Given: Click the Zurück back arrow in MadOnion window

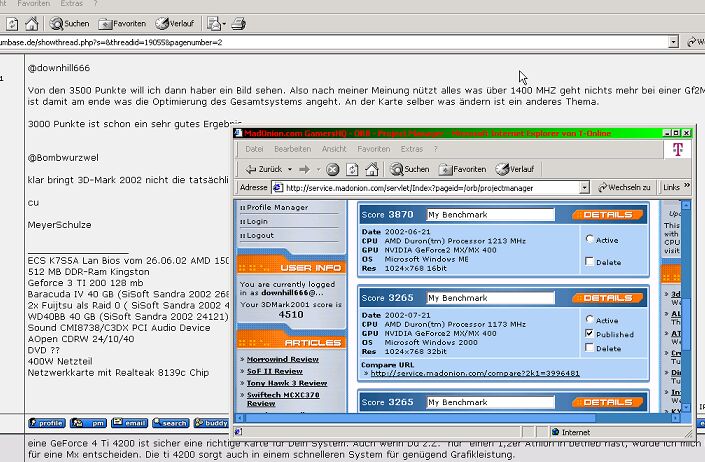Looking at the screenshot, I should [x=263, y=169].
